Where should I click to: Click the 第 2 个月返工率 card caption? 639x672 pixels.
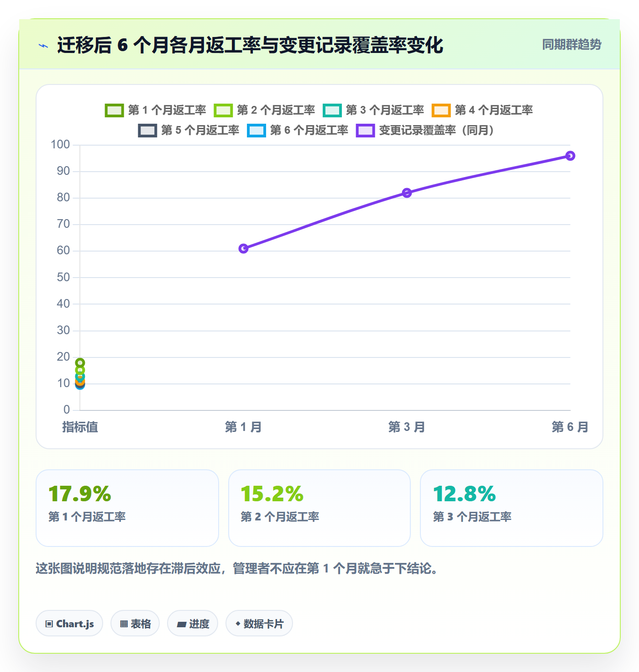pyautogui.click(x=280, y=517)
